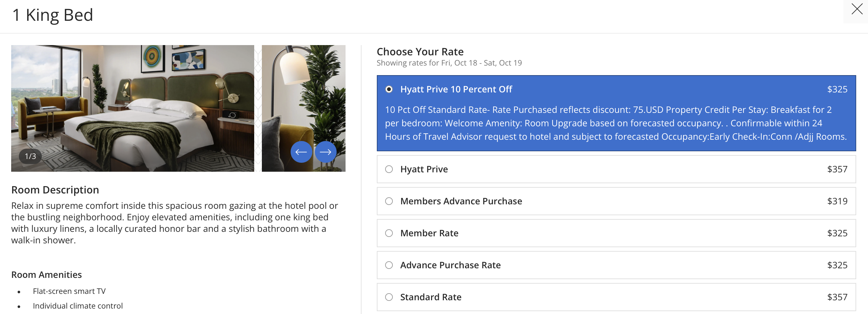Close the 1 King Bed dialog
The width and height of the screenshot is (868, 314).
pyautogui.click(x=857, y=9)
